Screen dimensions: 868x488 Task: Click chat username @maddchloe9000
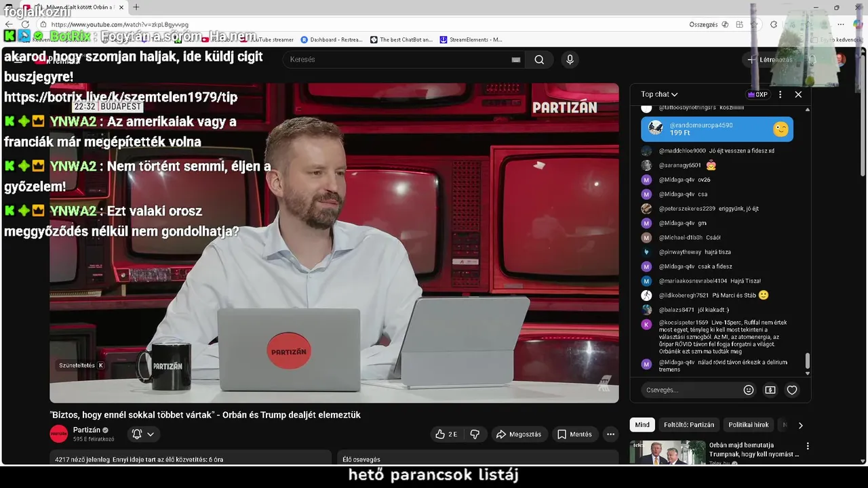[x=682, y=151]
